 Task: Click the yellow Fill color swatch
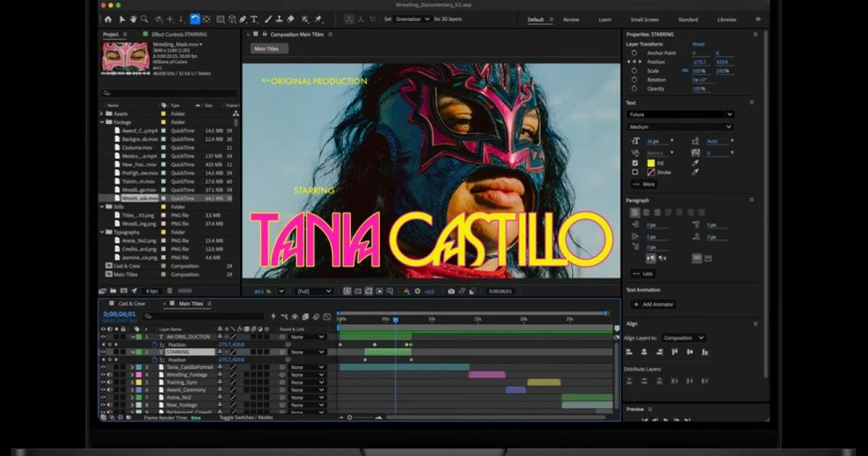point(651,164)
